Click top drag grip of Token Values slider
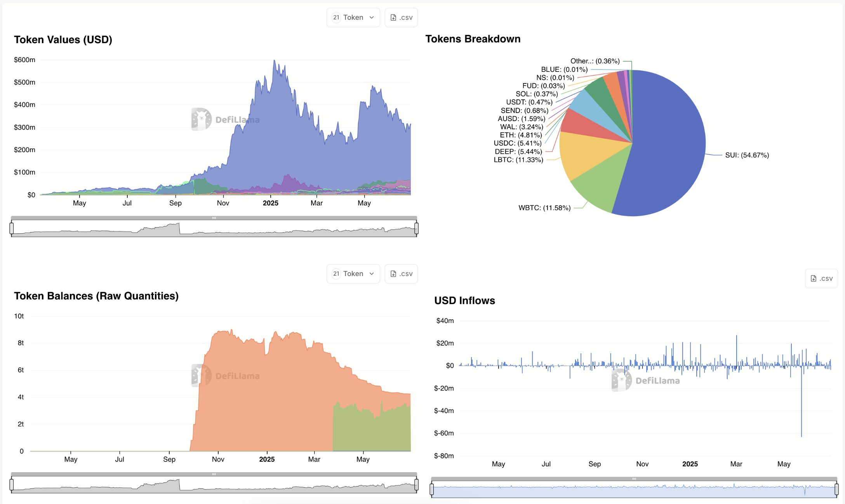 coord(214,218)
